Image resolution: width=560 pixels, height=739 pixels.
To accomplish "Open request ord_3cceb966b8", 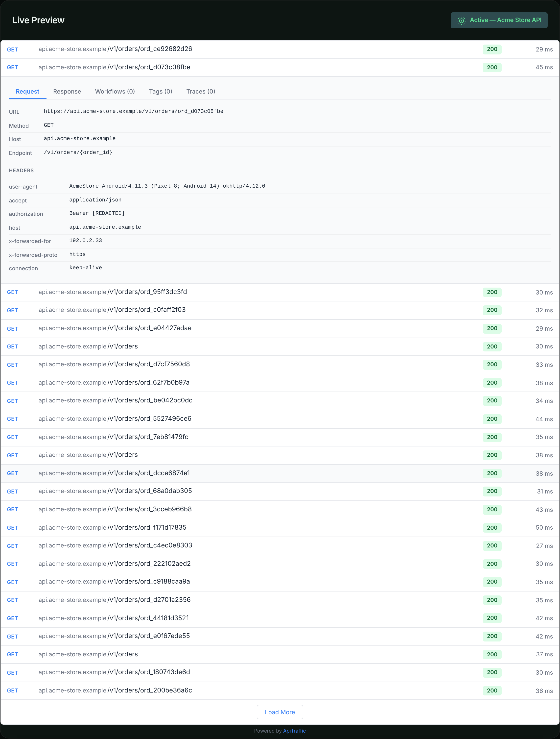I will tap(280, 510).
